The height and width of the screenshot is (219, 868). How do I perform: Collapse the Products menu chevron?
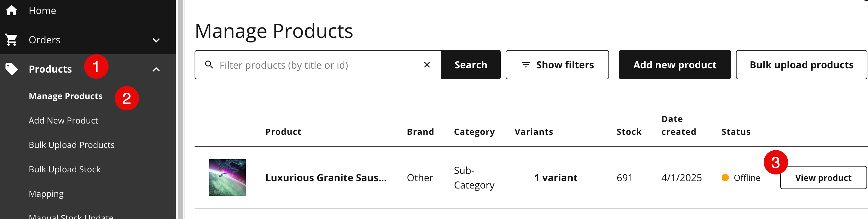coord(156,70)
